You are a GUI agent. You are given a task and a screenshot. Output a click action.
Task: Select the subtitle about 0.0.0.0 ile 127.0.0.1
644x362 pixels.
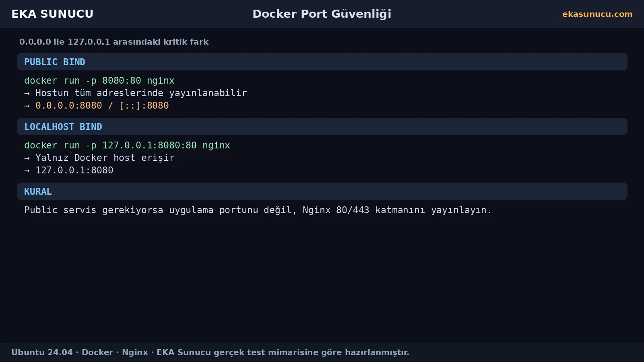(x=114, y=42)
